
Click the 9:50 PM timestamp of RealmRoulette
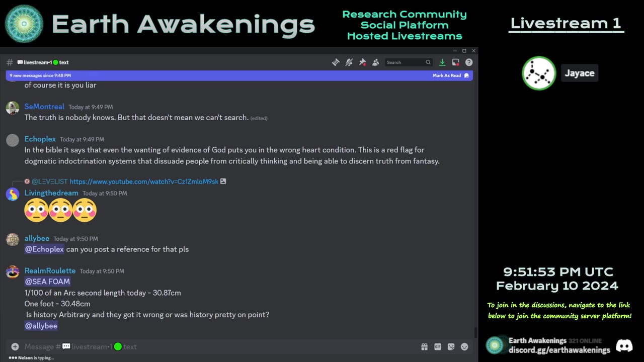[102, 271]
